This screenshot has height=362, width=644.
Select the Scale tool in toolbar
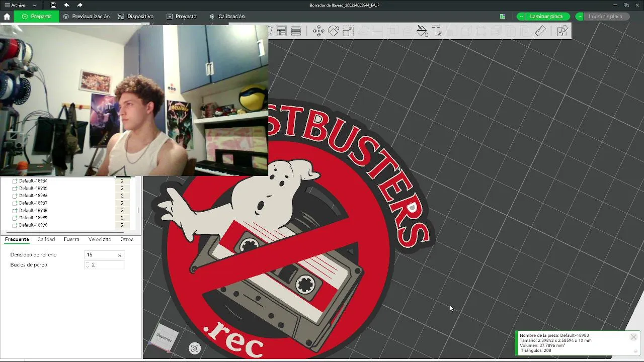348,31
